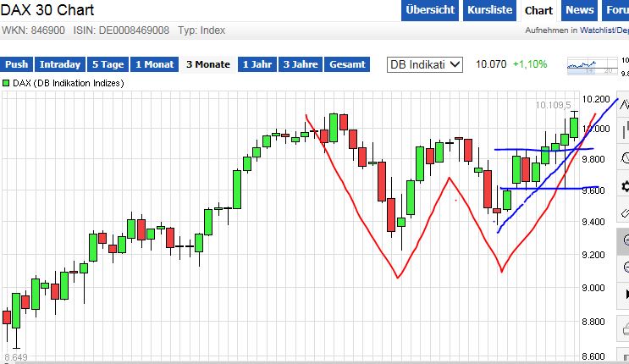629x364 pixels.
Task: Click the 9.200 axis label
Action: point(593,255)
